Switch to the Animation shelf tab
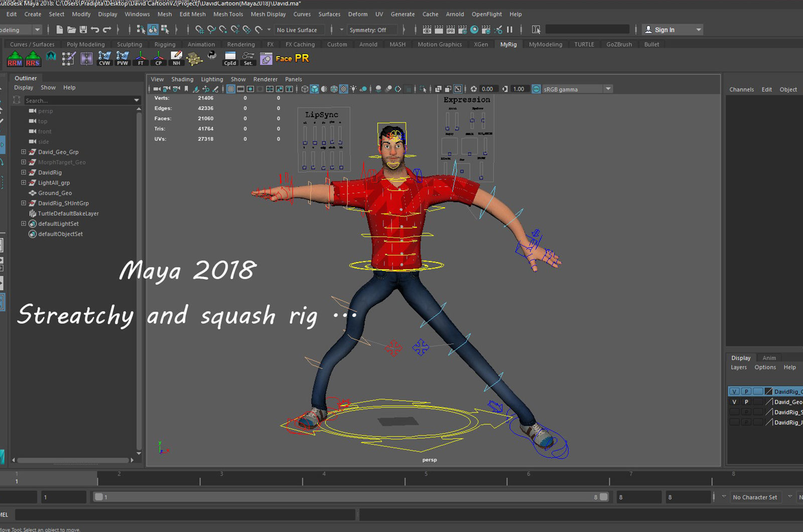Viewport: 803px width, 532px height. tap(201, 44)
